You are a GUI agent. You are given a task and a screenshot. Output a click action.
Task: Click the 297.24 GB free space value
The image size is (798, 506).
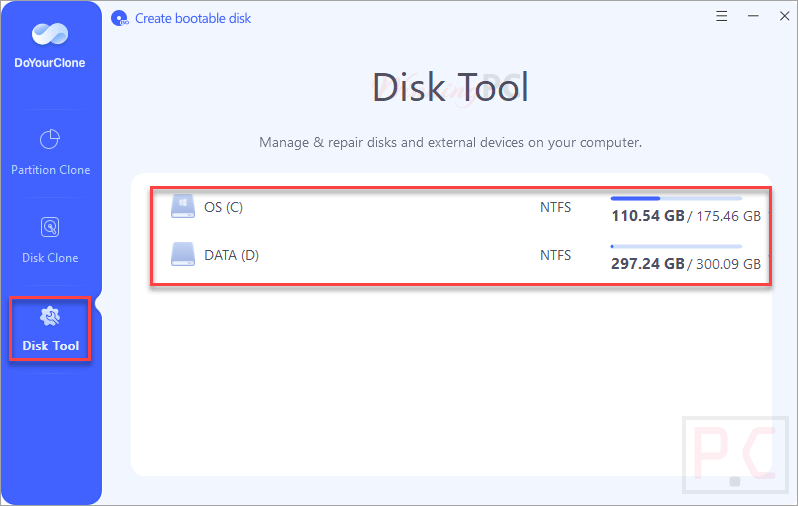[x=648, y=264]
